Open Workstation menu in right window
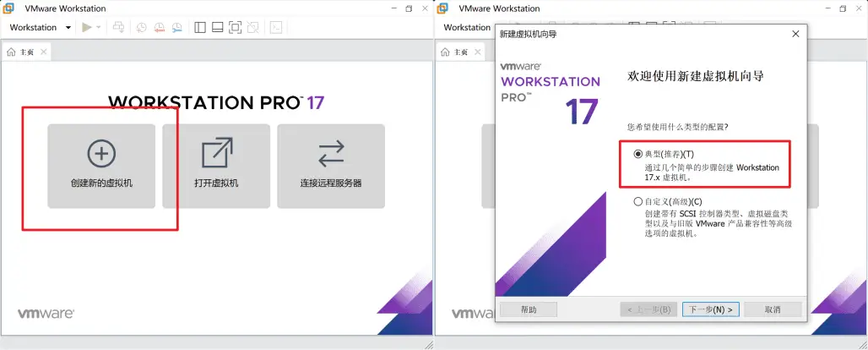868x350 pixels. 467,27
